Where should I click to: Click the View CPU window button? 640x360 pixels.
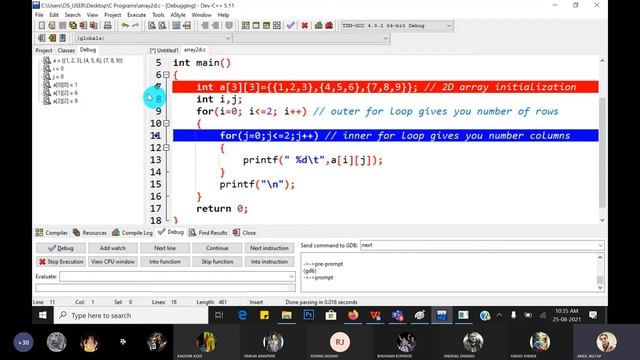[x=113, y=262]
